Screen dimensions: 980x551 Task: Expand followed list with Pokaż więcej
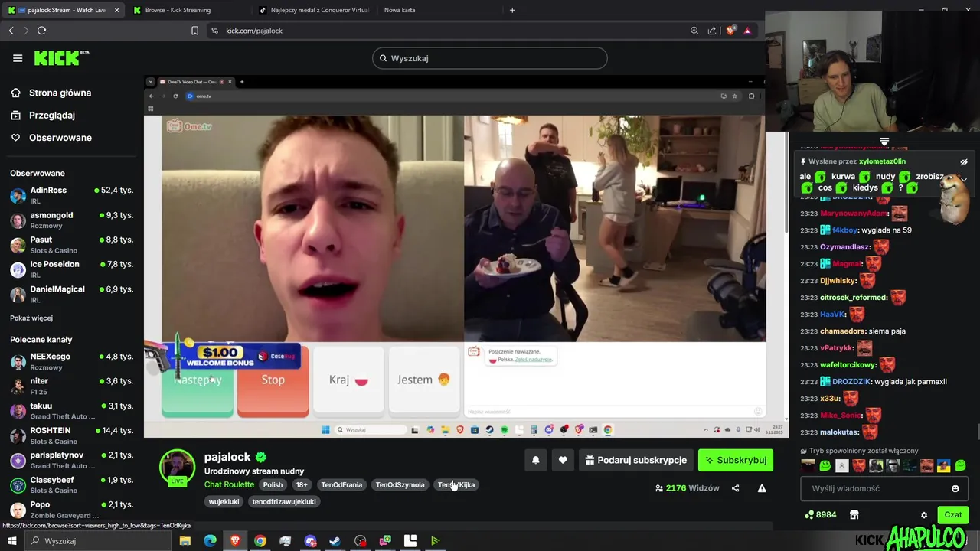pos(31,318)
